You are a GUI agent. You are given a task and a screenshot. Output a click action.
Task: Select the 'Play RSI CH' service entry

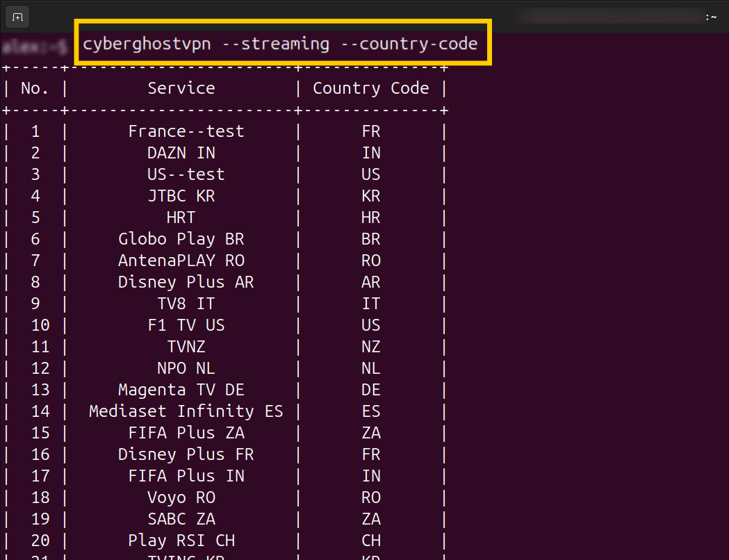pyautogui.click(x=181, y=541)
